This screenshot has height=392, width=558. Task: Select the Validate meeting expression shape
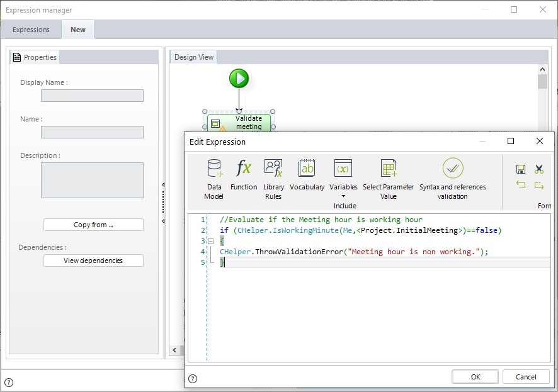coord(239,123)
